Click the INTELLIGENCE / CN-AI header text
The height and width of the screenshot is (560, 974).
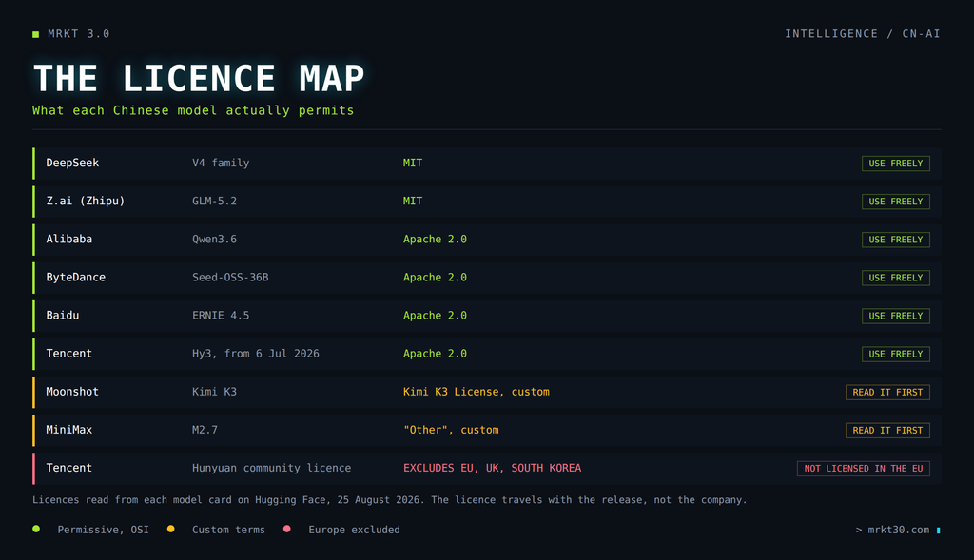point(862,34)
